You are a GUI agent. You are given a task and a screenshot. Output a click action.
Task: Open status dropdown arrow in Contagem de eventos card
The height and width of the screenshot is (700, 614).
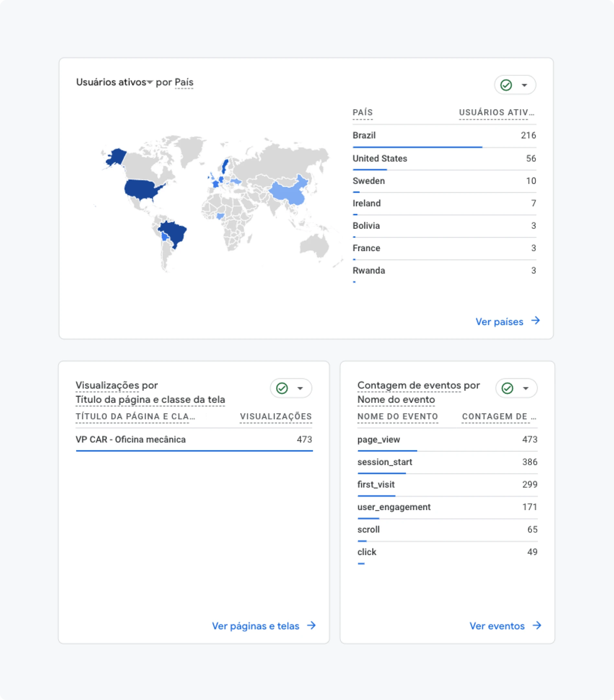[526, 388]
